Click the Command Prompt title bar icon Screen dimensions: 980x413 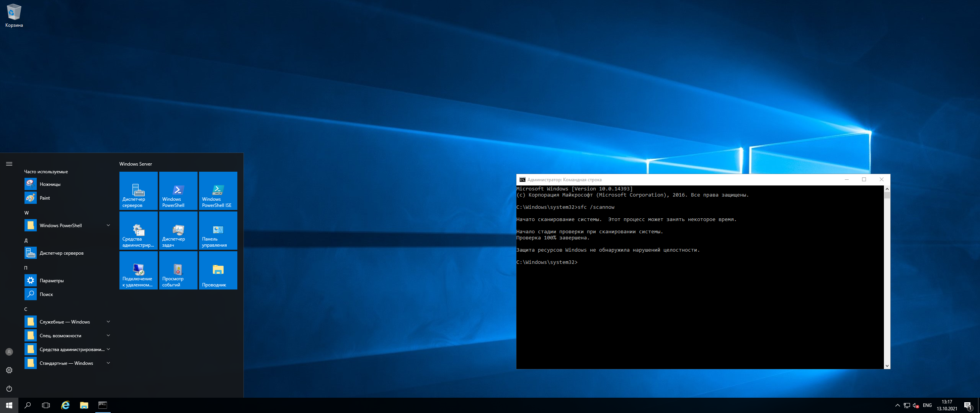[x=522, y=180]
